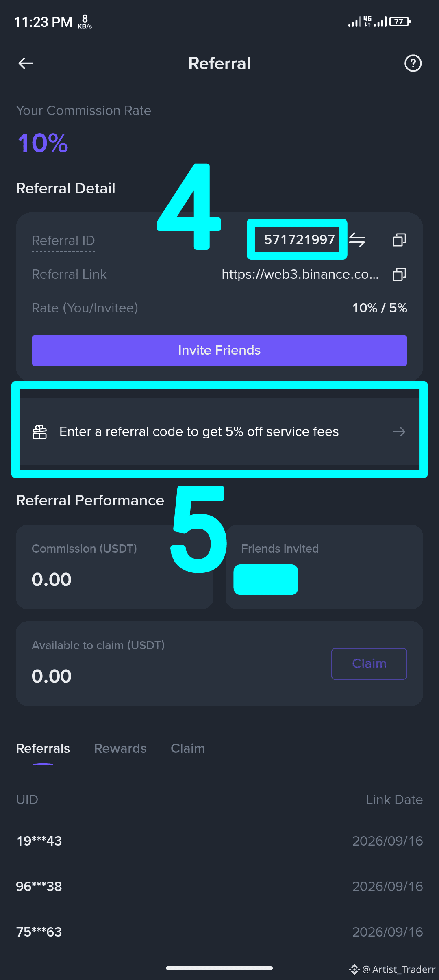Switch to the Claim tab

[x=188, y=748]
